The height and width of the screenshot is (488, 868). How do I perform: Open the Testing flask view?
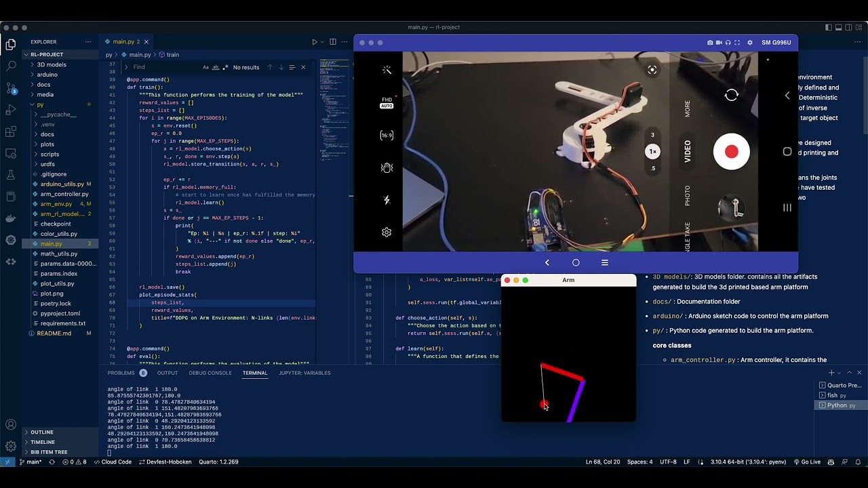coord(11,175)
